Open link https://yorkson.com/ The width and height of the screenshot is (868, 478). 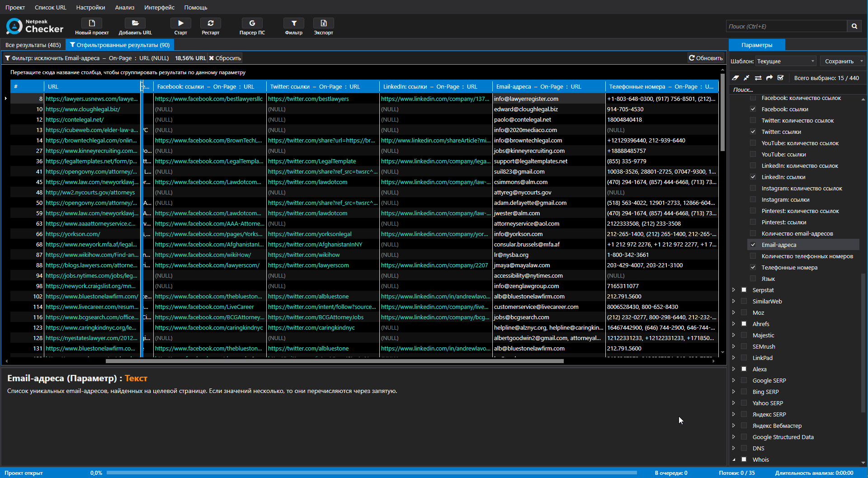pyautogui.click(x=73, y=234)
